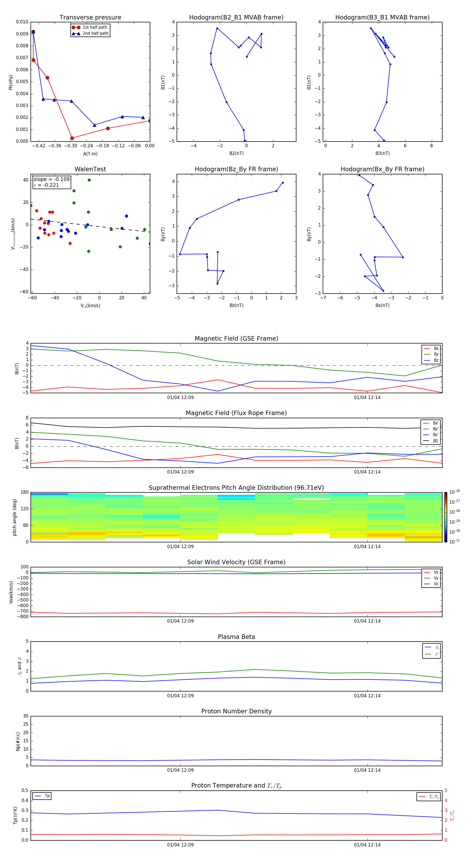The width and height of the screenshot is (473, 868).
Task: Click the 'VA(km/s)' x-axis label in WalenTest
Action: pos(90,306)
